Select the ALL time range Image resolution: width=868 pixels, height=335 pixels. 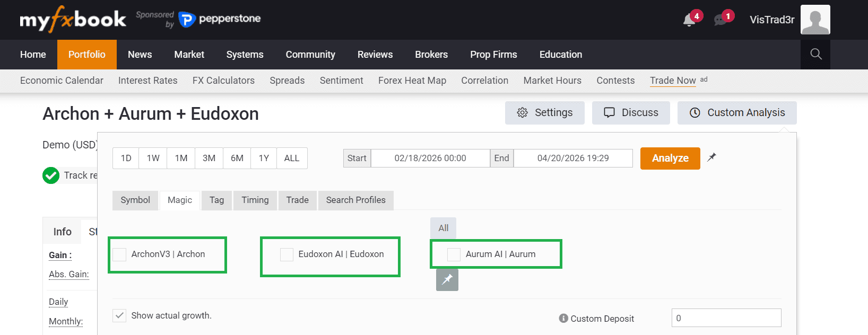292,158
